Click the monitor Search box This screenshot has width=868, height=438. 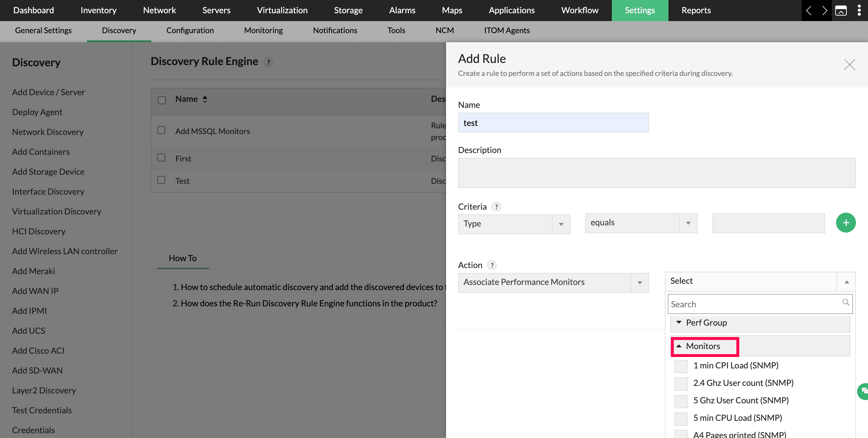pos(760,304)
